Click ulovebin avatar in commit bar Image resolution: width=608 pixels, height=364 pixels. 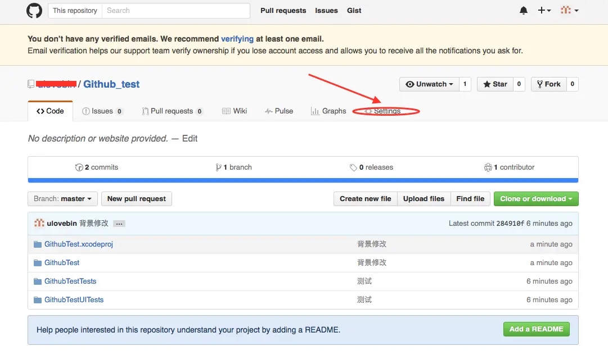(39, 223)
